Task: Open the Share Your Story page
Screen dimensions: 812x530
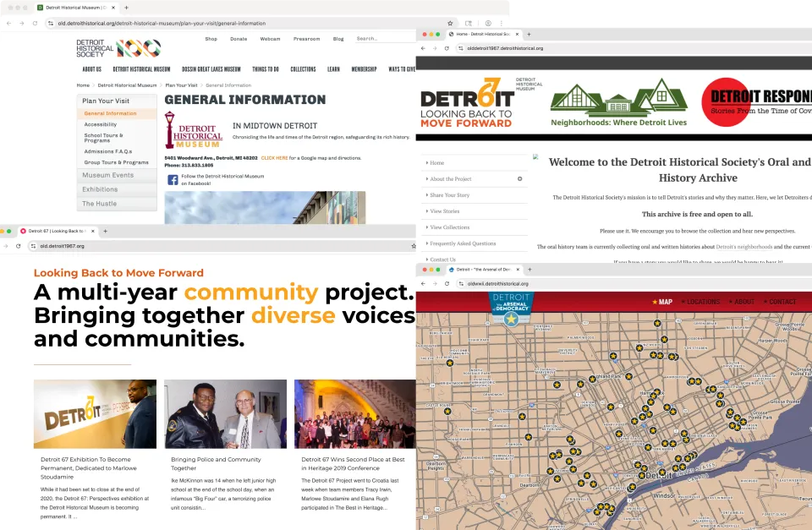Action: click(450, 195)
